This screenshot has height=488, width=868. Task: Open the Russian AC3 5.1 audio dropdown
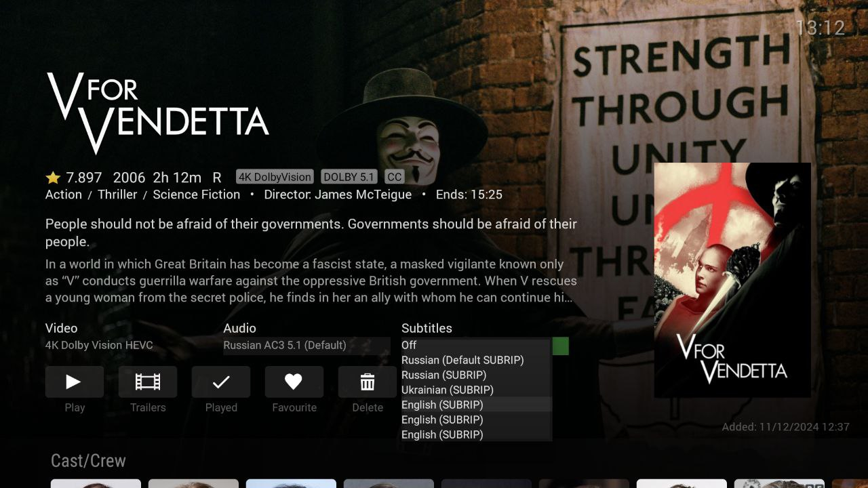pyautogui.click(x=307, y=346)
